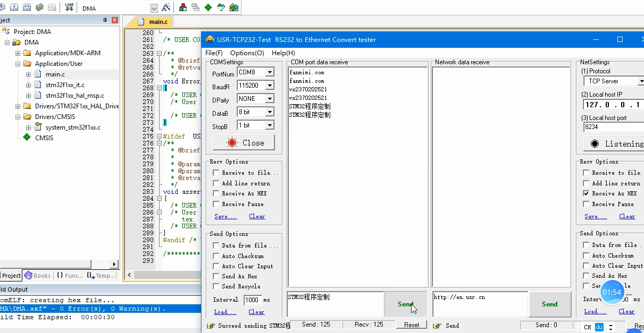Click COM Recv Options Clear link
Image resolution: width=644 pixels, height=333 pixels.
click(x=257, y=217)
